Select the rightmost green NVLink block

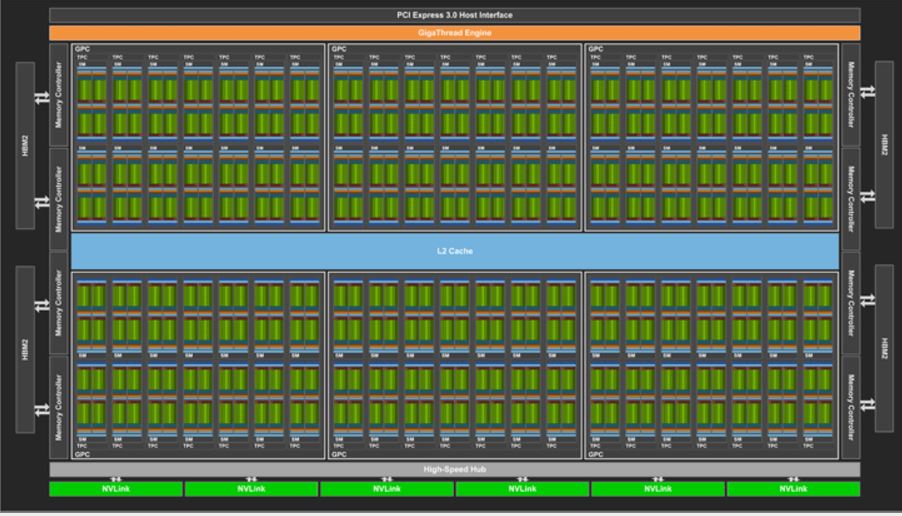coord(793,489)
